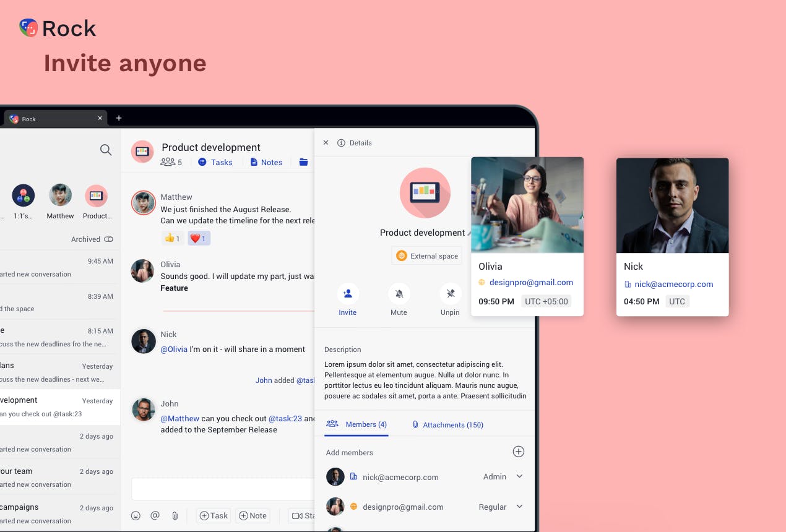
Task: Open the conversation dated 8:39 AM
Action: point(60,302)
